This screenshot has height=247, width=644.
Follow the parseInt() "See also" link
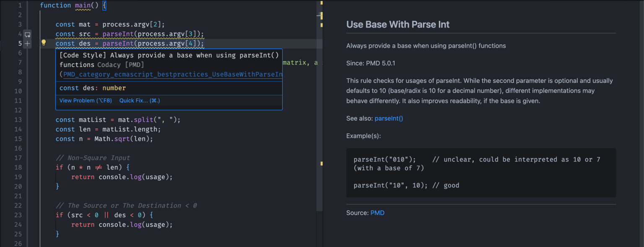pos(389,118)
